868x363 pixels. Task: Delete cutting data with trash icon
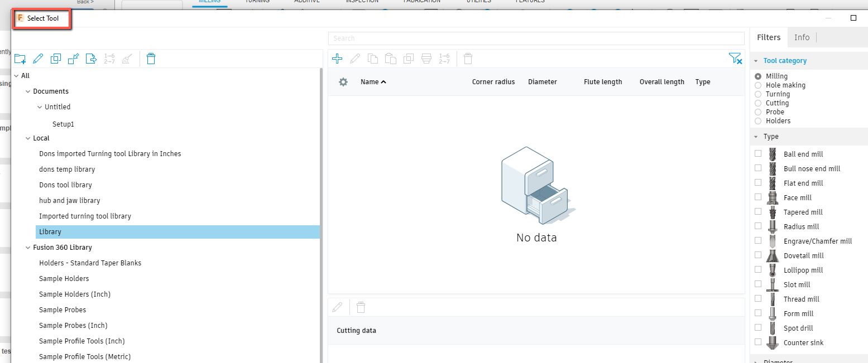(361, 307)
